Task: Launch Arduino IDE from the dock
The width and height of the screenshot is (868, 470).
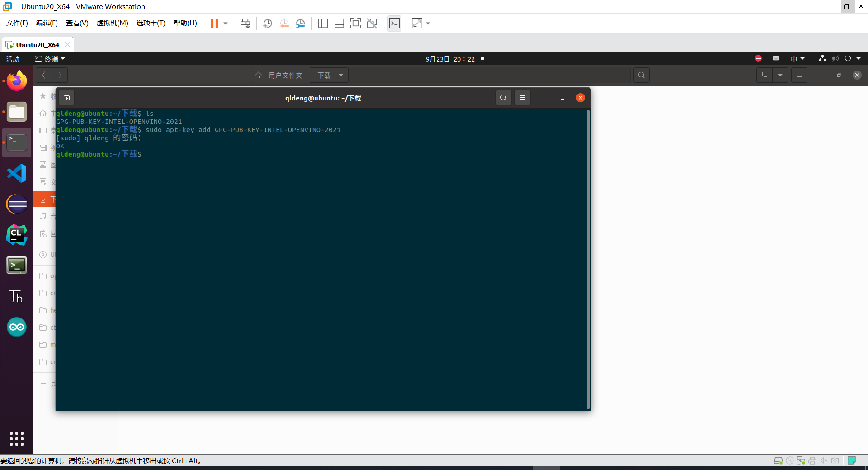Action: point(17,327)
